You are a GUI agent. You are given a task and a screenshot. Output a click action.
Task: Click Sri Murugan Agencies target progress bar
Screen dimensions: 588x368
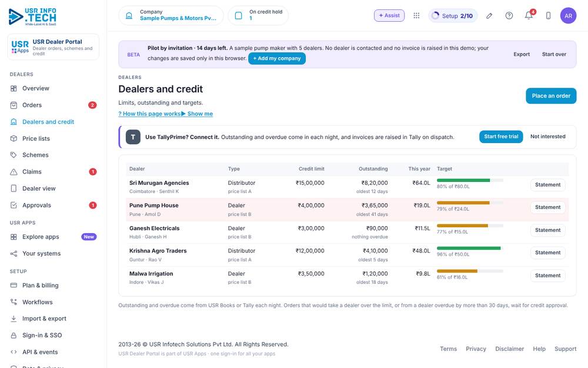coord(470,180)
